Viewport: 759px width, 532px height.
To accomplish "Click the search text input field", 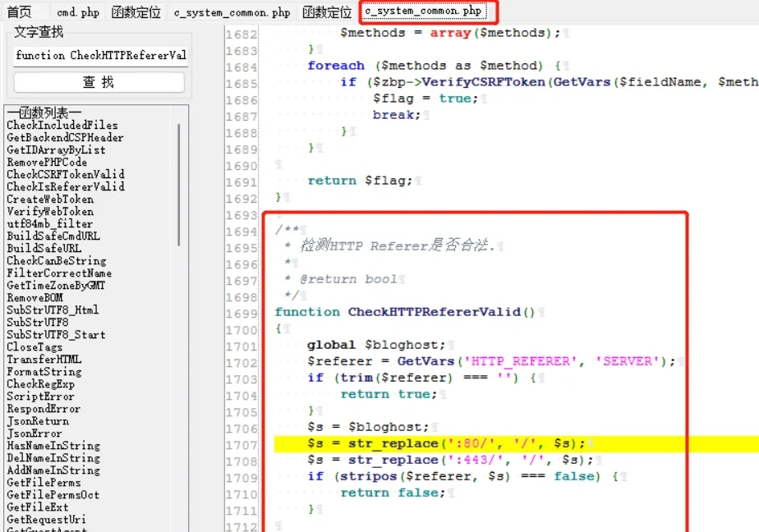I will pos(101,55).
